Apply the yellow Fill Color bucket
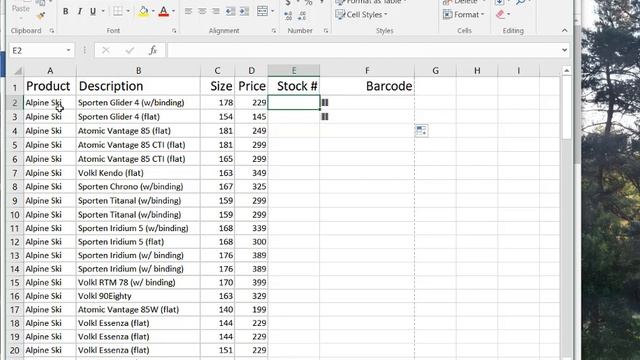640x360 pixels. click(x=143, y=12)
